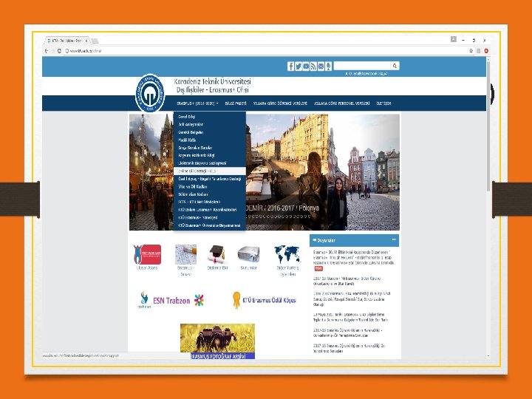The width and height of the screenshot is (532, 399).
Task: Open the 19 Mayıs 2017 announcement
Action: (x=350, y=317)
